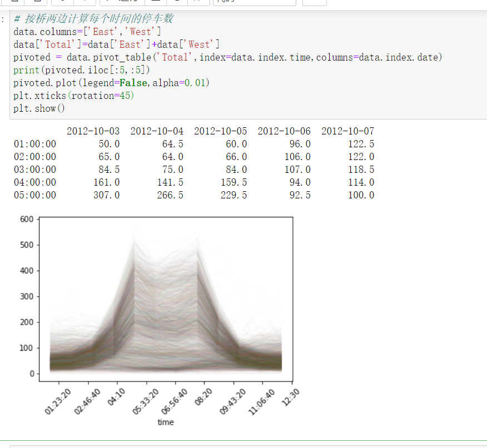Click the plt.show() code line

(x=39, y=108)
